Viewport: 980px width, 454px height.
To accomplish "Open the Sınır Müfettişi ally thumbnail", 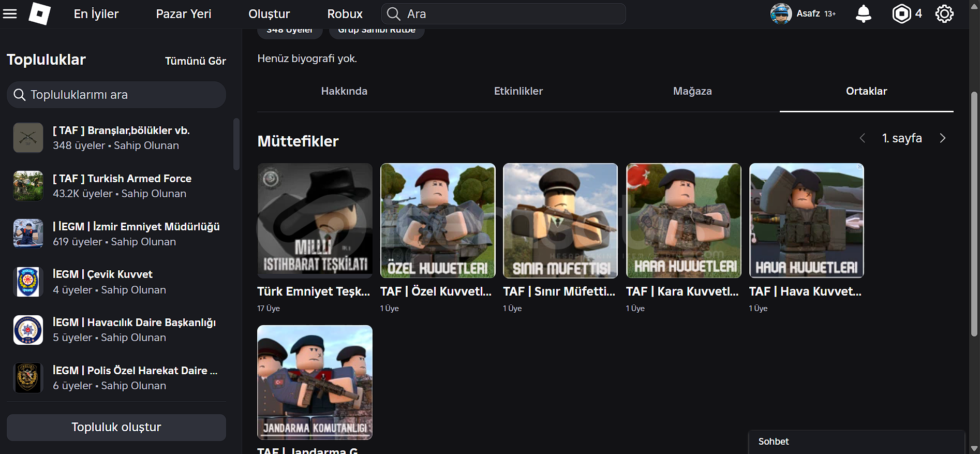I will point(560,221).
